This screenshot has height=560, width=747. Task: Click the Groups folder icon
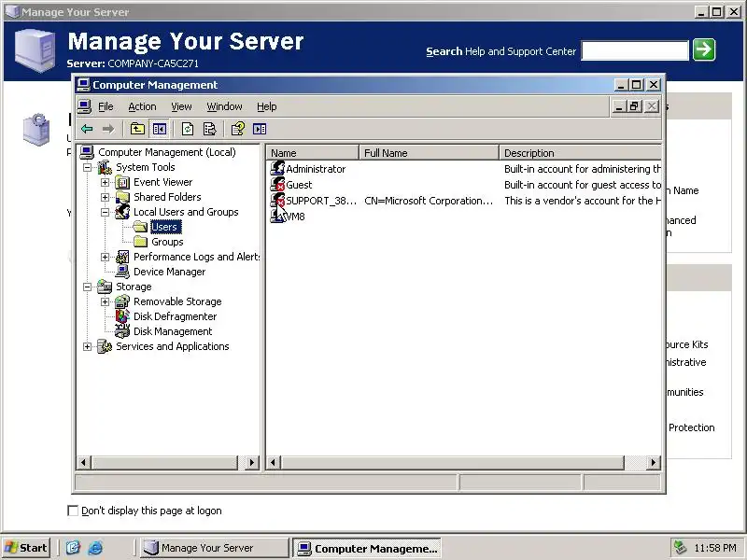point(140,242)
